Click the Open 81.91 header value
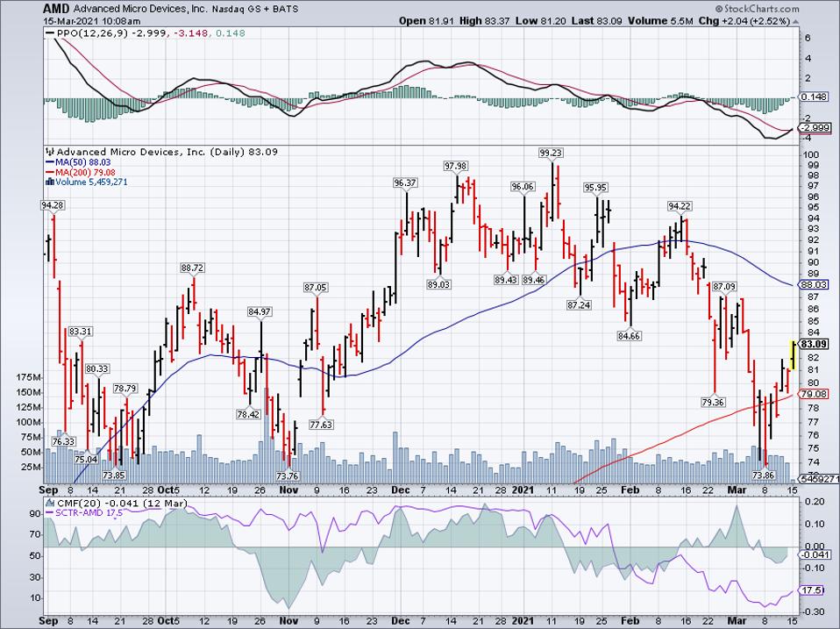The height and width of the screenshot is (629, 840). 427,21
